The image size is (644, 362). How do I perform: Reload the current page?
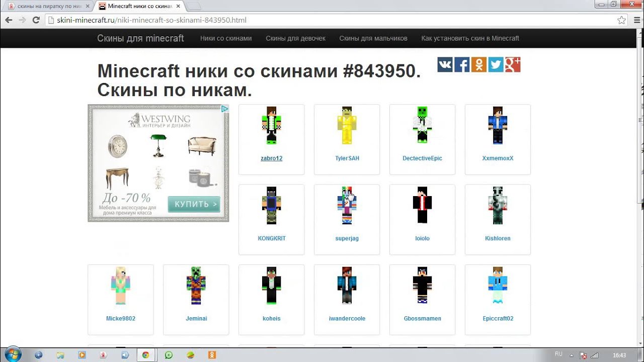click(36, 20)
